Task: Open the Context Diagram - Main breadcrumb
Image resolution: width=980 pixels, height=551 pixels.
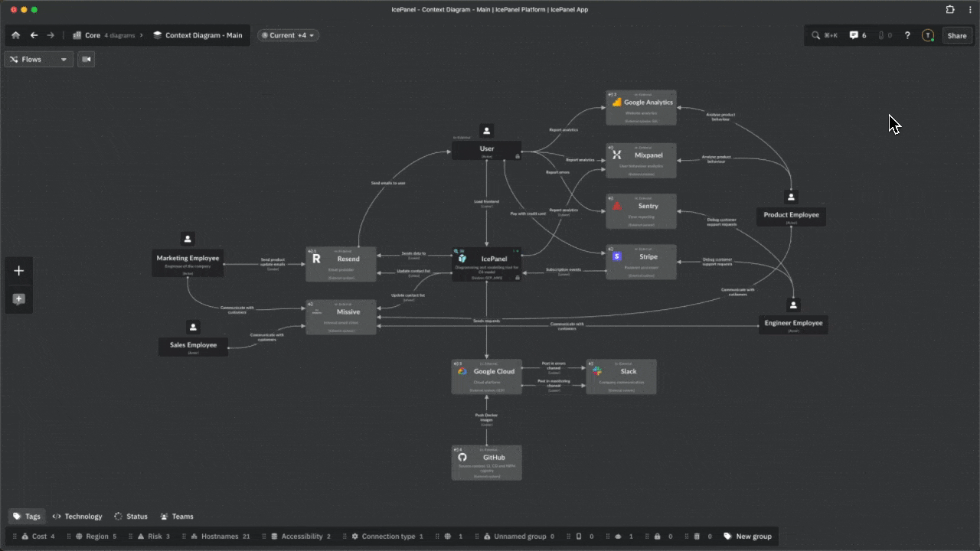Action: pos(198,35)
